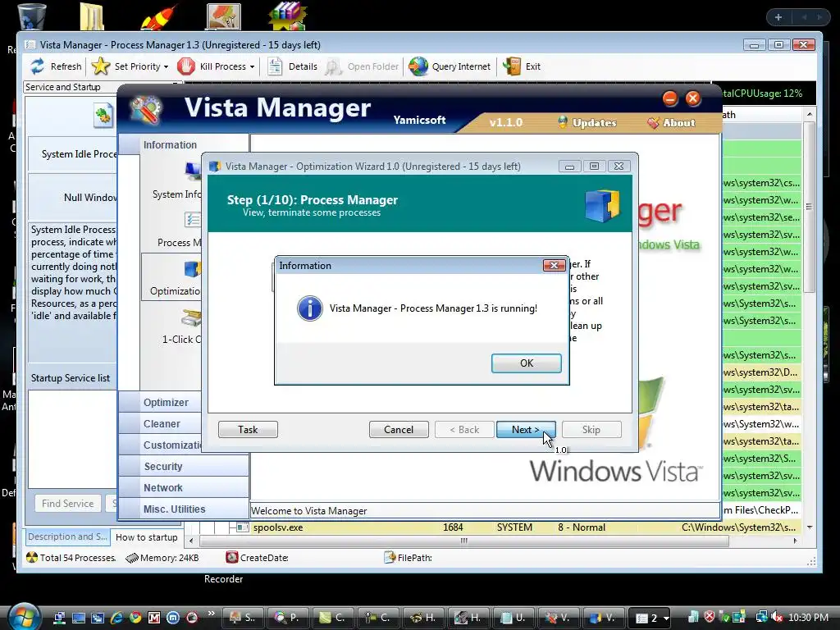Open About in Vista Manager header

click(x=671, y=123)
